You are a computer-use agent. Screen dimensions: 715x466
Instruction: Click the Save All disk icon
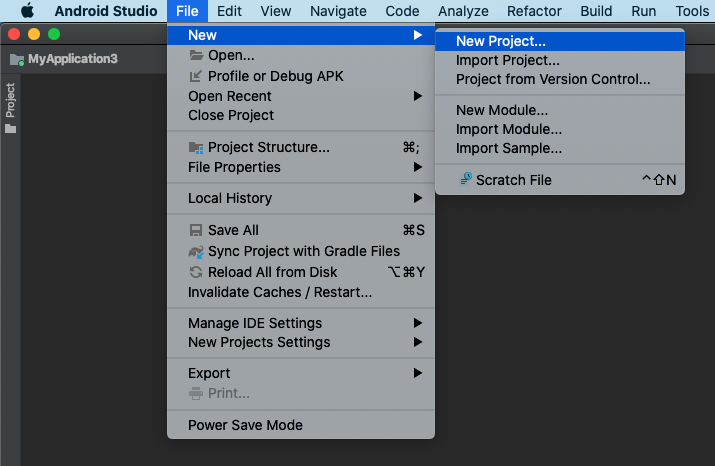click(196, 230)
